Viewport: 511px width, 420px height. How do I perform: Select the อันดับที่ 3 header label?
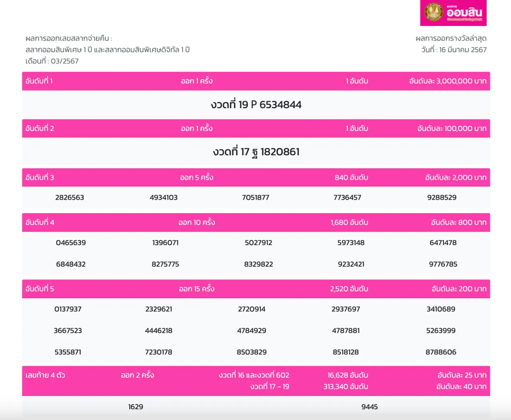click(40, 178)
